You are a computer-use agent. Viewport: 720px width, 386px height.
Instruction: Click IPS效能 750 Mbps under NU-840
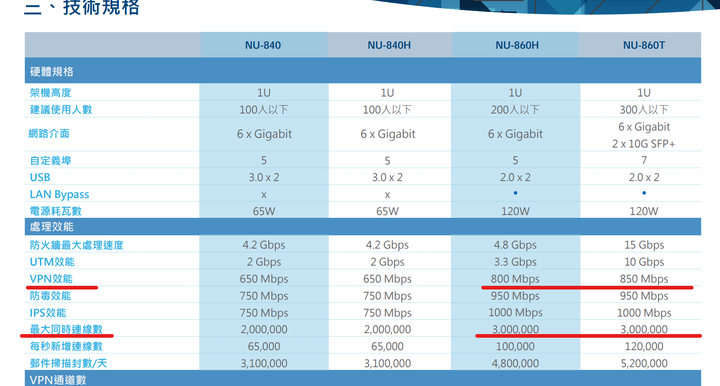[x=264, y=313]
